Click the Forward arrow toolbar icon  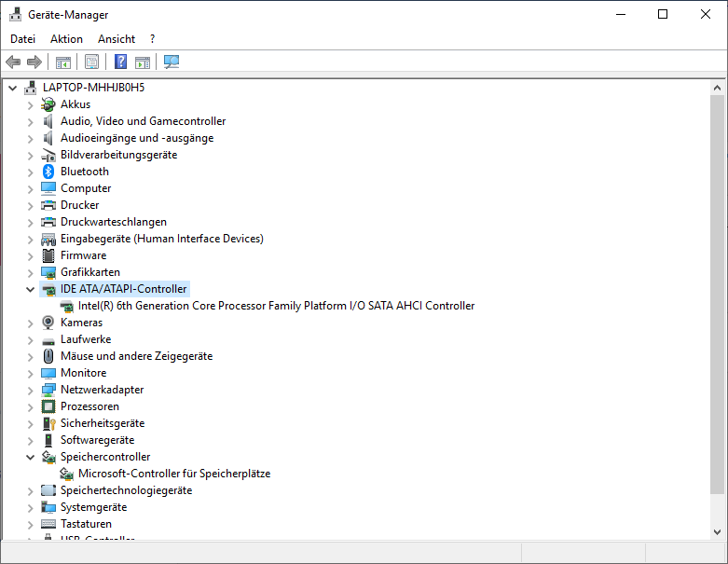coord(34,62)
